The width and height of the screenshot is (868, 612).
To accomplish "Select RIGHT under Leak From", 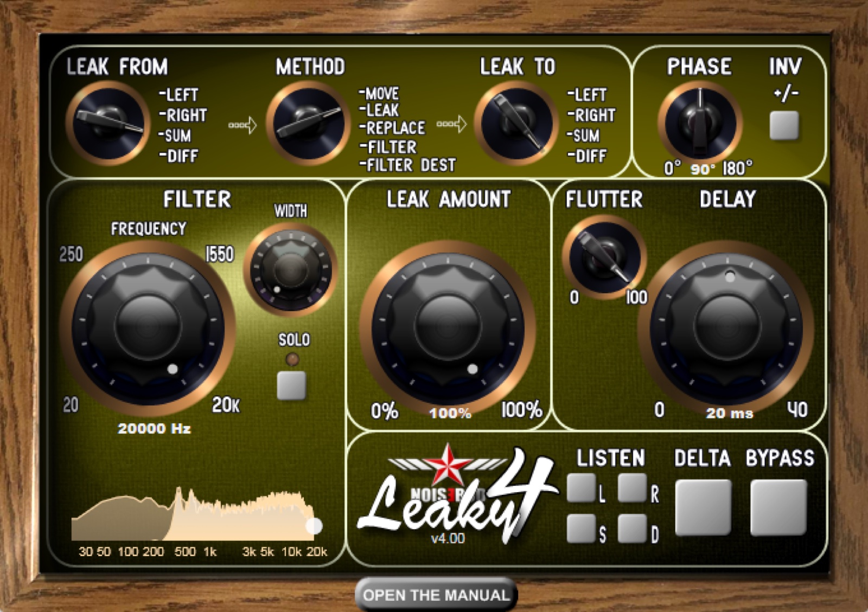I will coord(183,115).
